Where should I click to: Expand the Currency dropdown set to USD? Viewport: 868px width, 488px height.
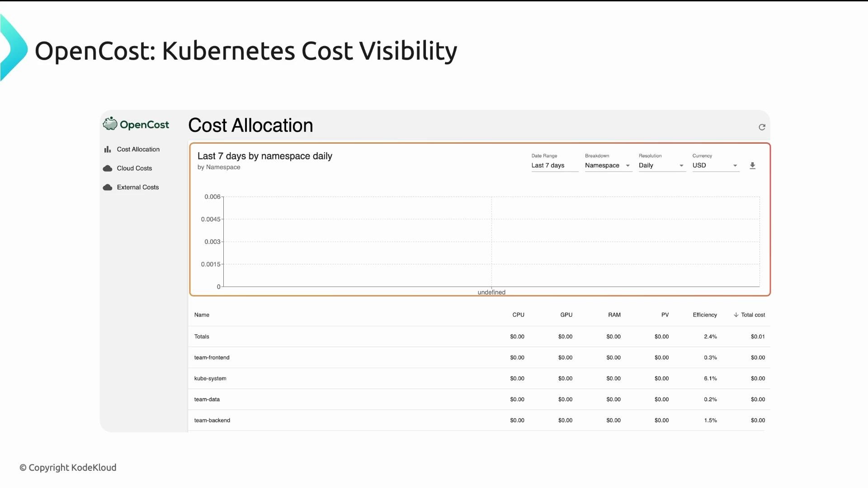[x=716, y=165]
